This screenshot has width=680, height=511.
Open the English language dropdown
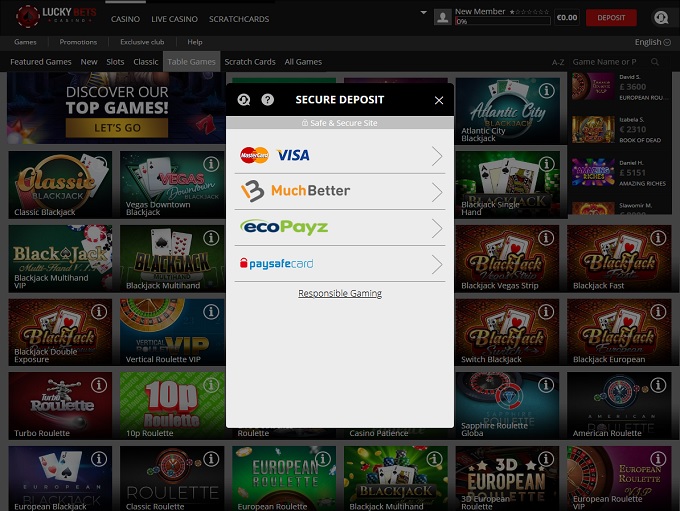pos(652,42)
